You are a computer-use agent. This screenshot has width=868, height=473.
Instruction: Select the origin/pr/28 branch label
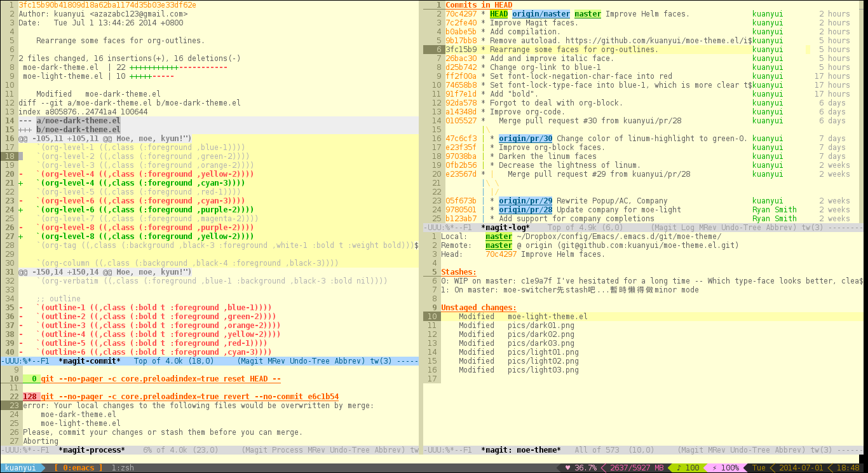tap(526, 210)
